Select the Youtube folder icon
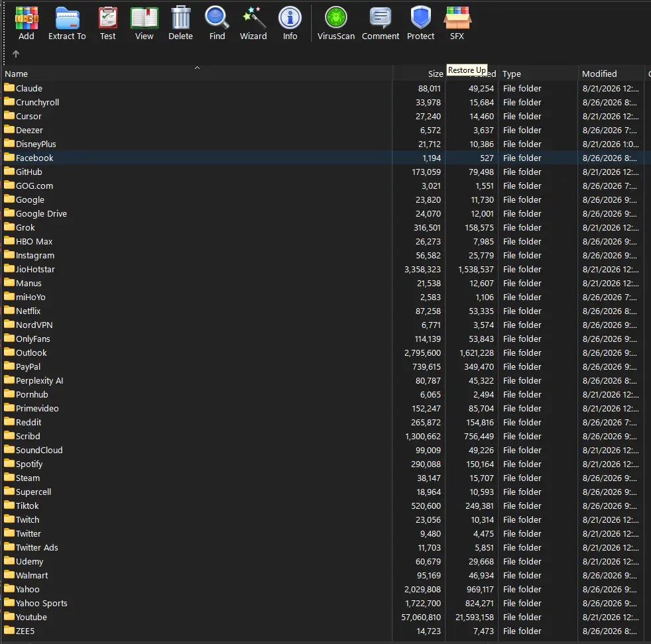The width and height of the screenshot is (651, 644). 9,616
